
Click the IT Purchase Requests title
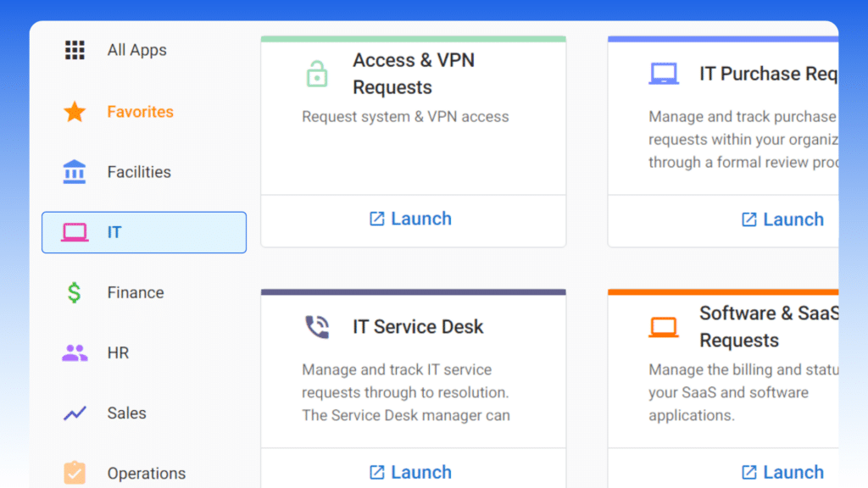click(769, 74)
